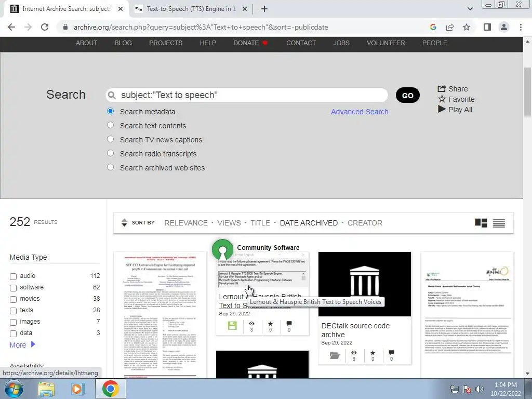Screen dimensions: 532x399
Task: Open the PROJECTS menu item
Action: pyautogui.click(x=166, y=43)
